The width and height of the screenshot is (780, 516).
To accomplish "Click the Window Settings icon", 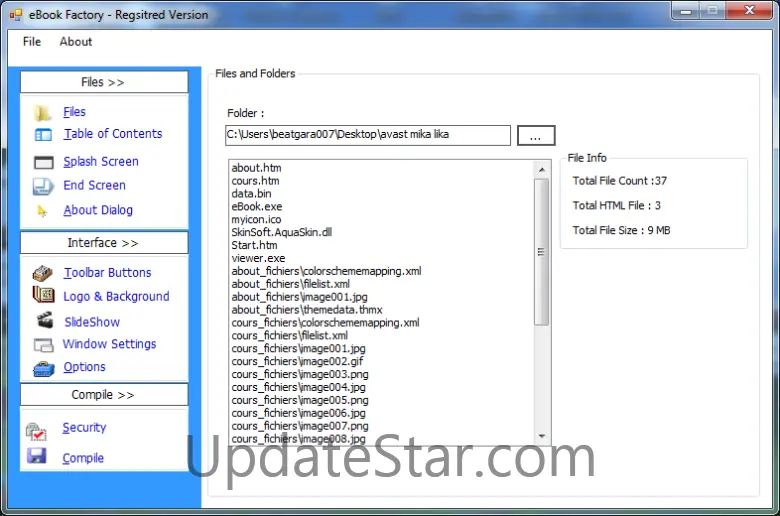I will point(43,345).
